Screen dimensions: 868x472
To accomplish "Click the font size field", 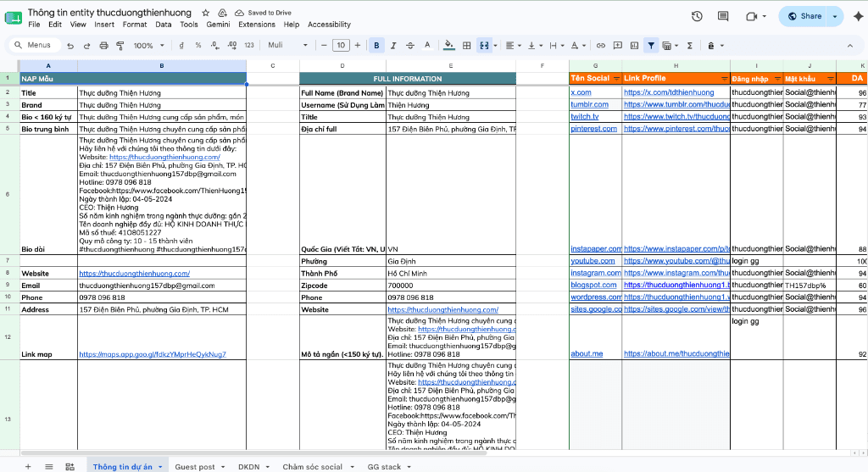I will tap(341, 46).
